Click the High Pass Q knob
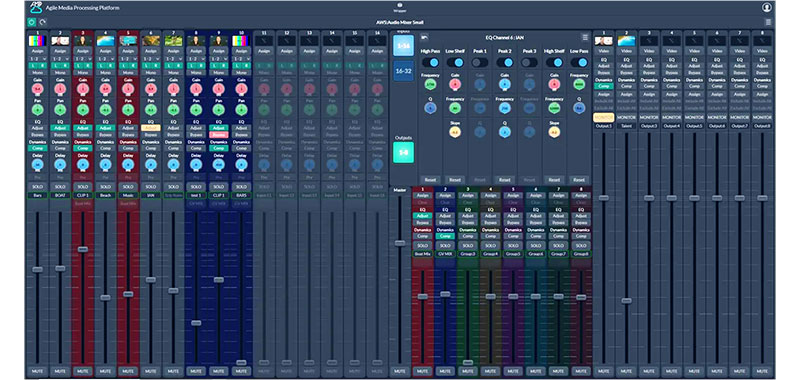The image size is (800, 380). tap(430, 108)
